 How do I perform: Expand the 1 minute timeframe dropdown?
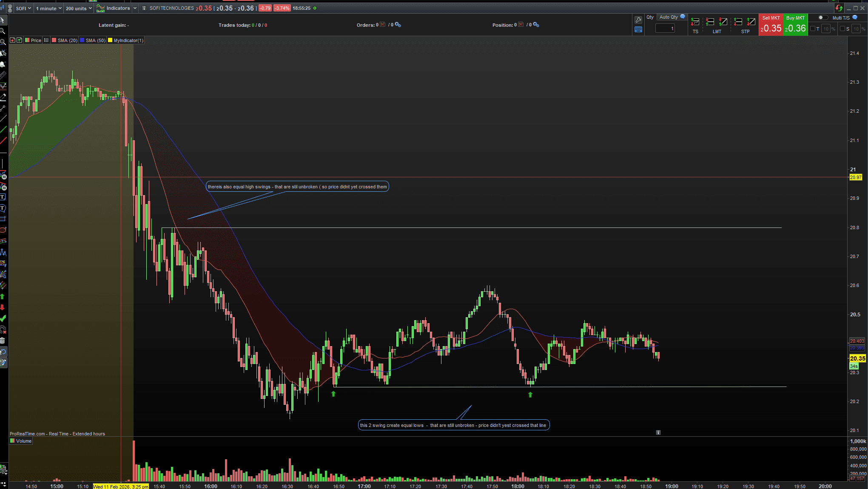click(x=48, y=8)
